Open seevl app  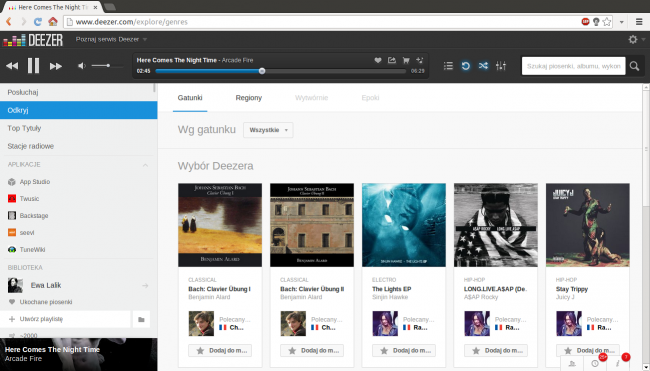coord(21,233)
